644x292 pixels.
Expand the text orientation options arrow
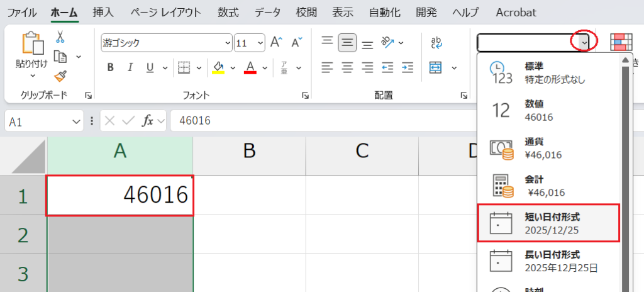click(x=401, y=43)
